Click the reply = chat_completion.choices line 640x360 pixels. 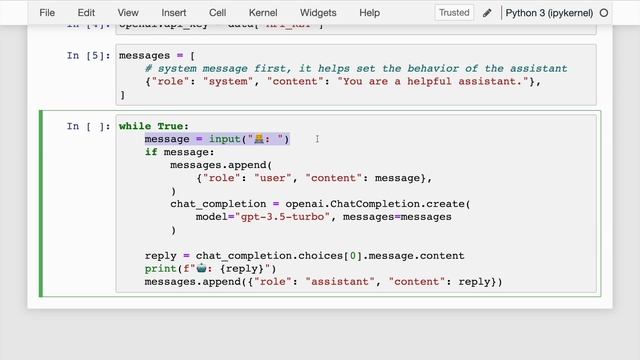304,256
